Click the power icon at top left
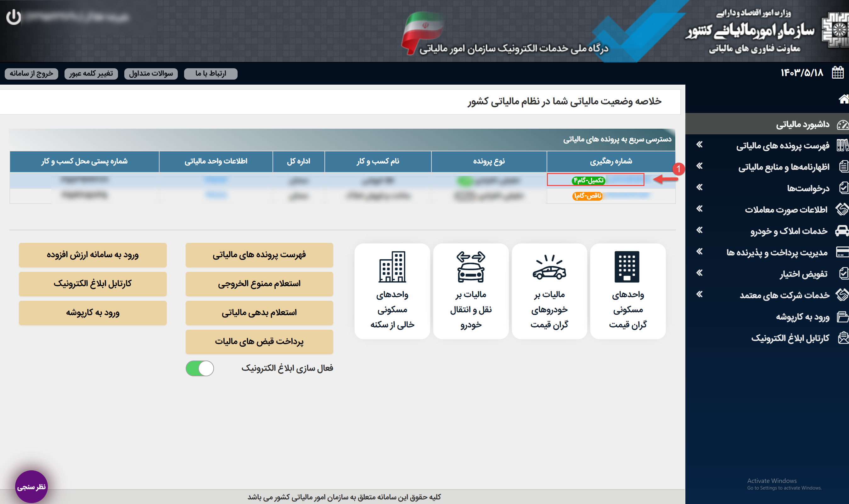 14,17
